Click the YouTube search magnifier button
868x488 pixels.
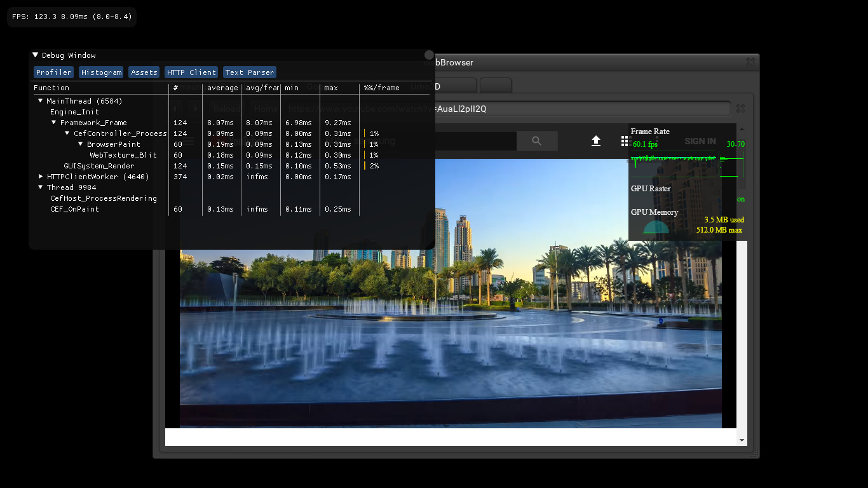coord(537,141)
